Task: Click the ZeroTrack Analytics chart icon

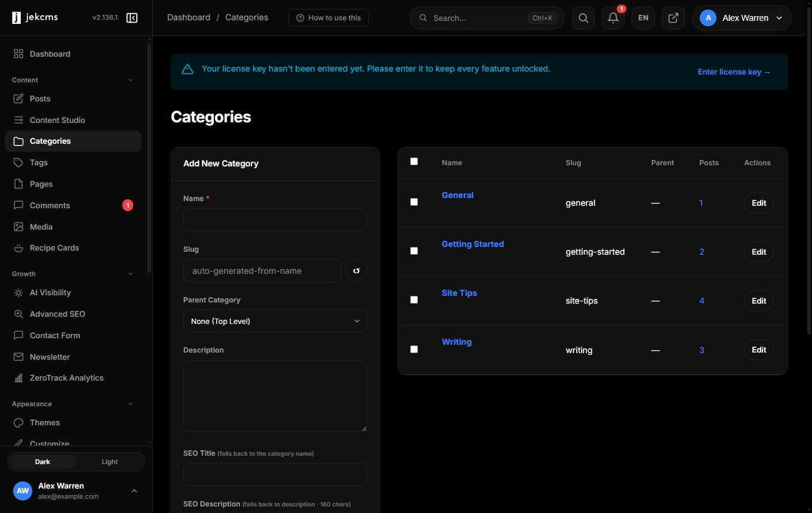Action: click(x=19, y=378)
